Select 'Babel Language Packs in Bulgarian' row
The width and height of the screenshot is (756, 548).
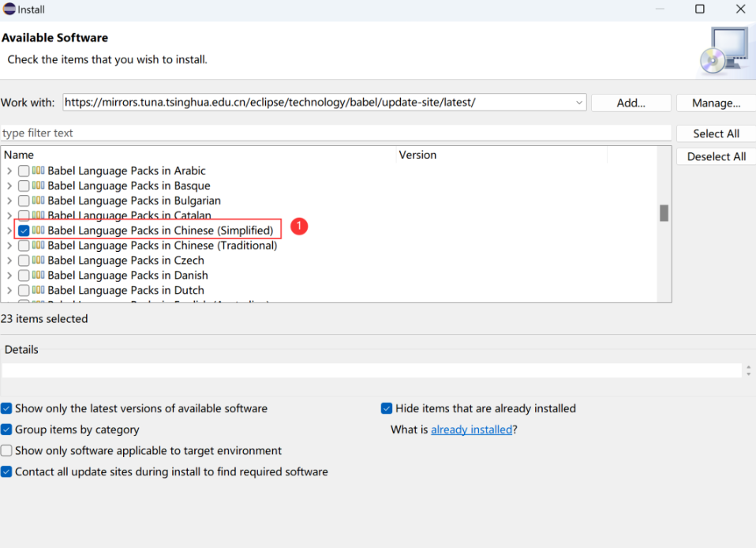click(x=134, y=201)
